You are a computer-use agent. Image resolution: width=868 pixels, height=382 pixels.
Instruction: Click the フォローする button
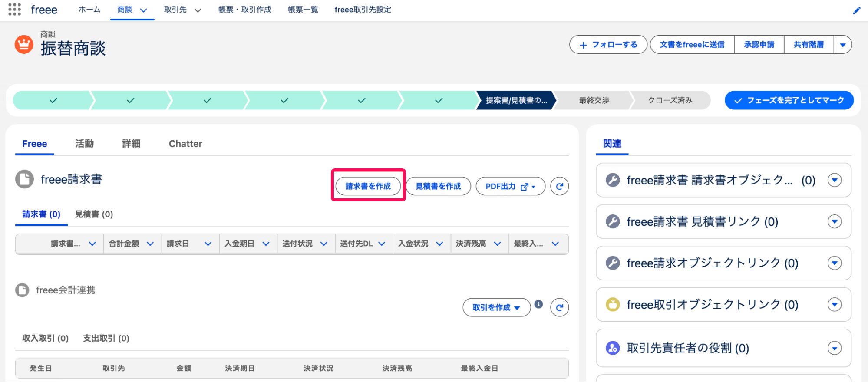608,44
